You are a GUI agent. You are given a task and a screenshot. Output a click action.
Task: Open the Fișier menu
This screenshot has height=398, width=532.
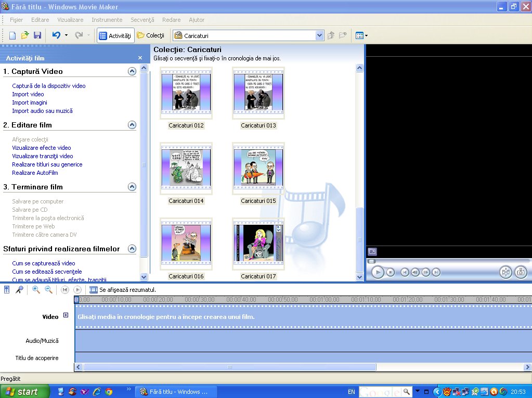click(16, 20)
